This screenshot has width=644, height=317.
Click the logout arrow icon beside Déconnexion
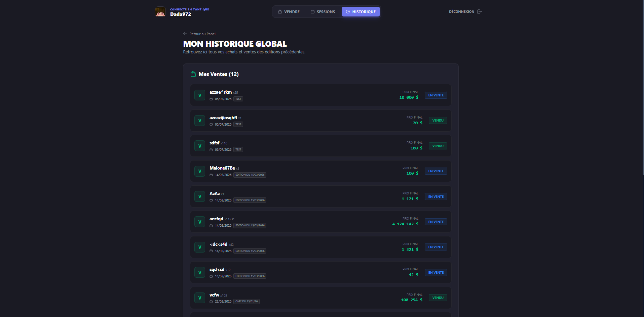pos(480,12)
